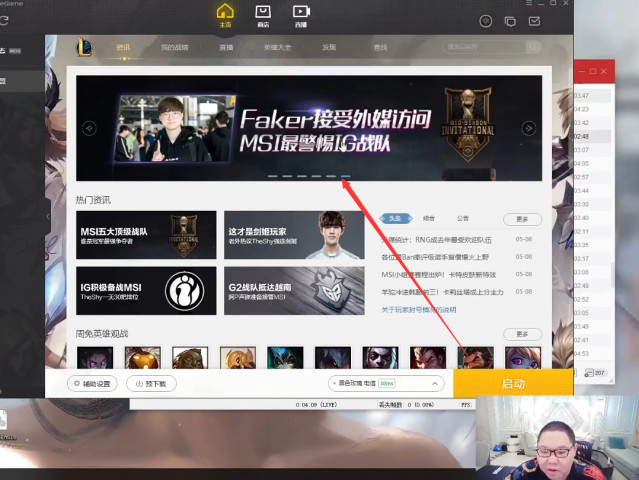The image size is (639, 480).
Task: Select the 头条 headlines tab
Action: coord(395,219)
